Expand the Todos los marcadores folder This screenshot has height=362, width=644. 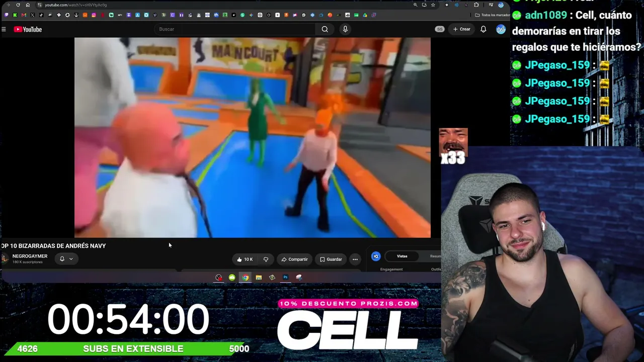point(493,15)
